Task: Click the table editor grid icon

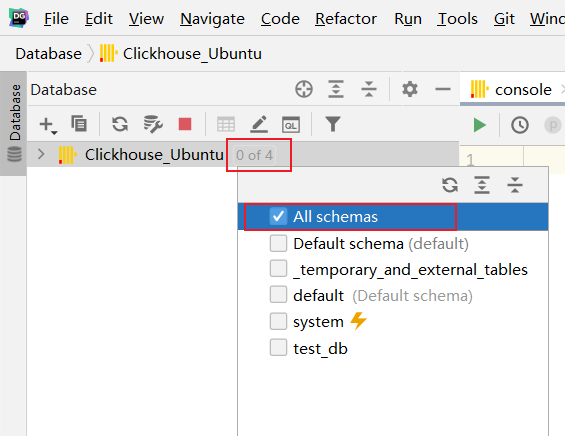Action: [x=226, y=125]
